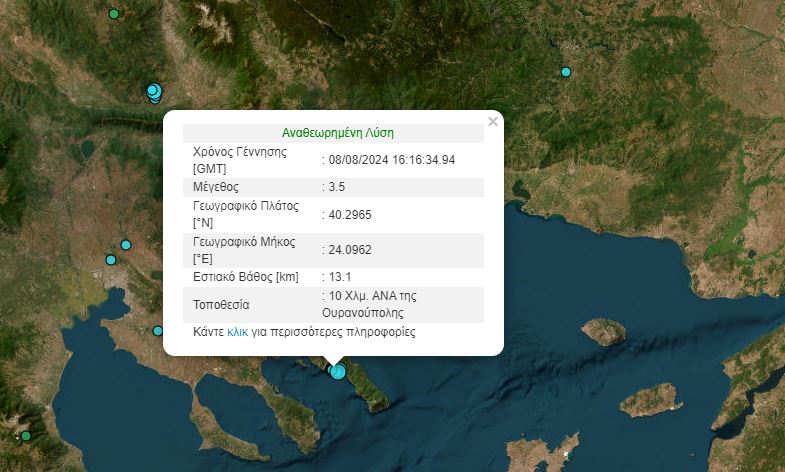Image resolution: width=785 pixels, height=472 pixels.
Task: Click the timestamp 08/08/2024 16:16:34.94
Action: coord(391,160)
